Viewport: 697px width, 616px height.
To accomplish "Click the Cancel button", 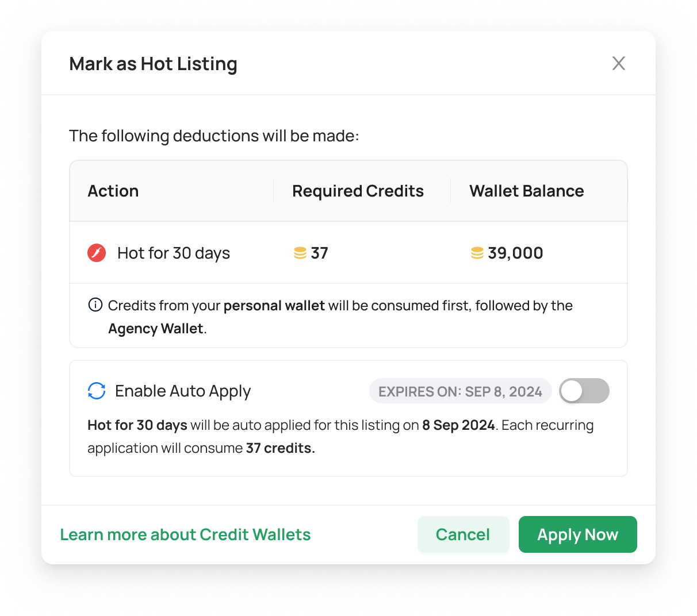I will click(x=463, y=534).
